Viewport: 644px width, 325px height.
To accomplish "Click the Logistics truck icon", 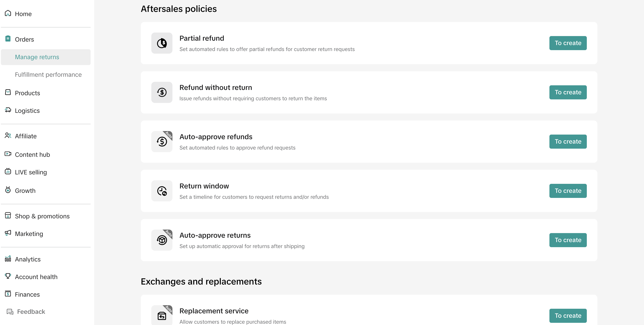I will (x=8, y=110).
